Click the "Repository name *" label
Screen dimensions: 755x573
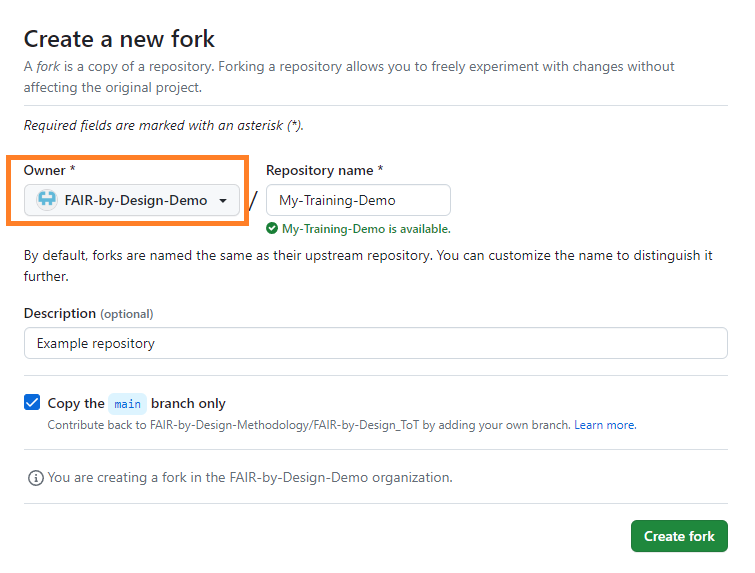pos(325,170)
